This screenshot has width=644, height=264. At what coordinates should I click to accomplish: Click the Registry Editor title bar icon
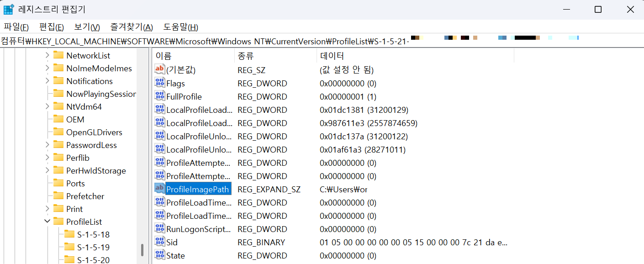[9, 9]
